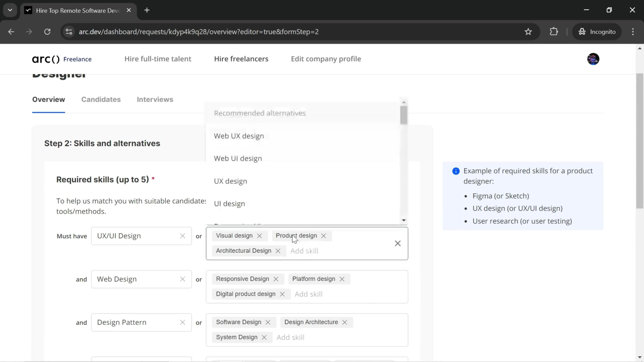The height and width of the screenshot is (362, 644).
Task: Remove UX/UI Design skill tag
Action: (x=183, y=236)
